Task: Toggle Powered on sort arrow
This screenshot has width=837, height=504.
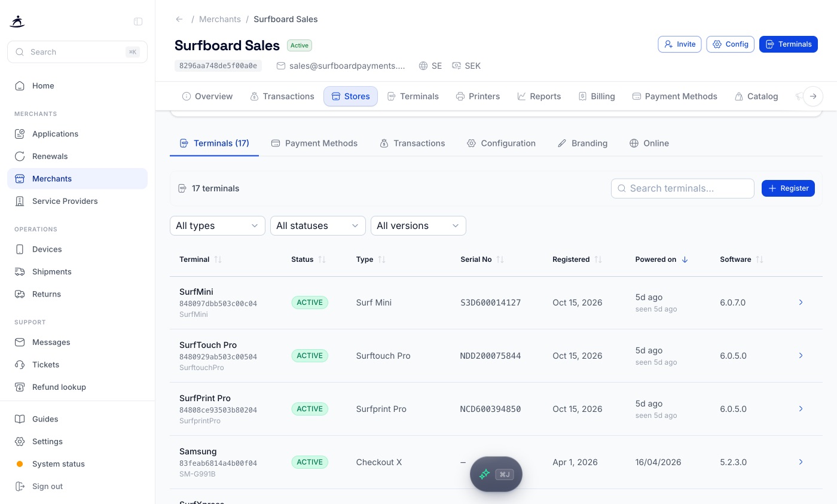Action: (685, 259)
